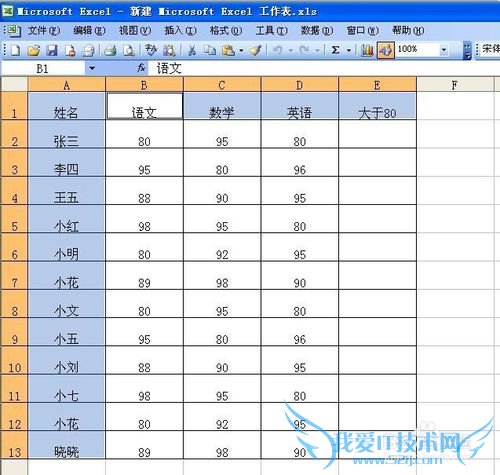Open the 文件 (File) menu
Screen dimensions: 500x475
44,31
